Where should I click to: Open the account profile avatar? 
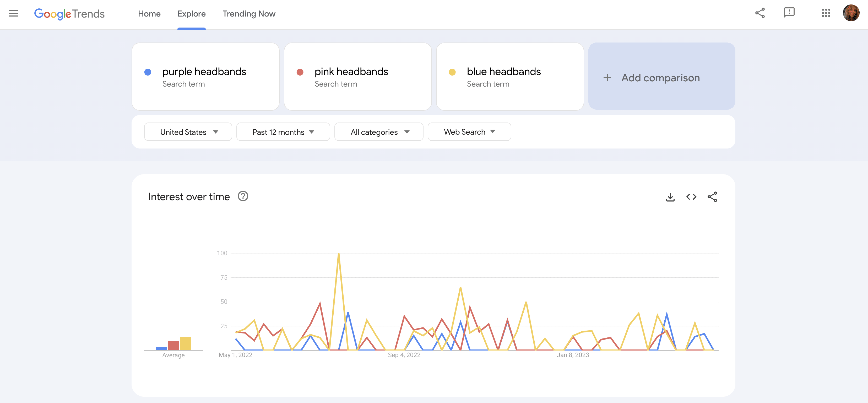click(851, 13)
